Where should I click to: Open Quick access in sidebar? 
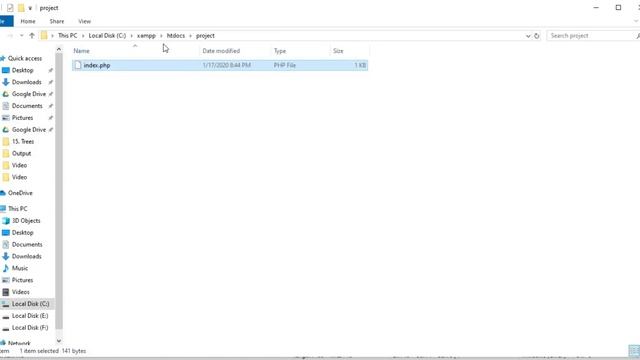pos(25,58)
